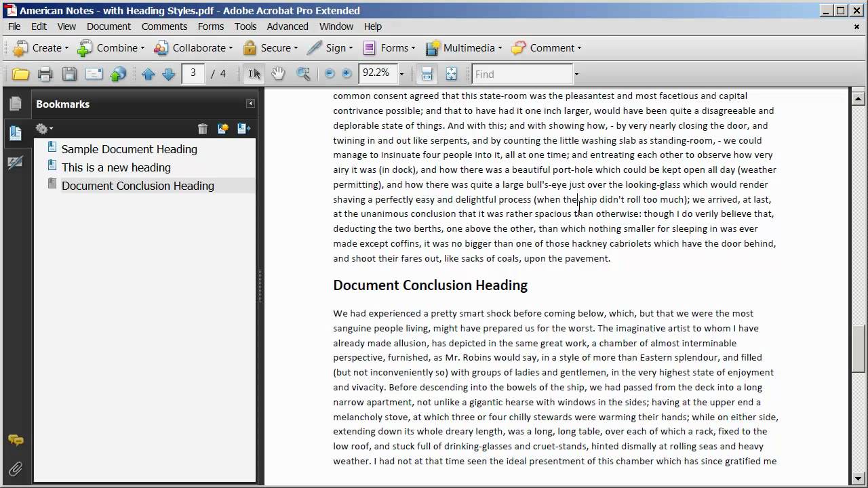The height and width of the screenshot is (488, 868).
Task: Click the Open folder icon
Action: click(21, 74)
